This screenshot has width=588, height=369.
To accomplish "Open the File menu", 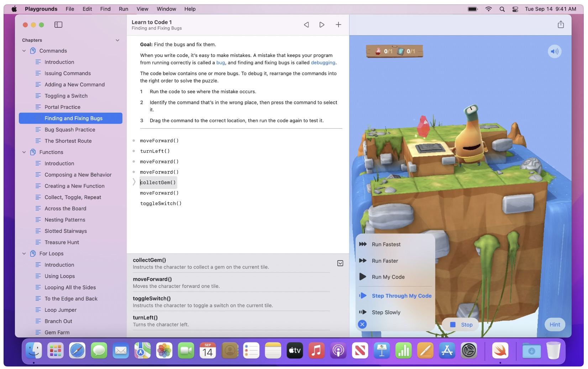I will pyautogui.click(x=70, y=9).
